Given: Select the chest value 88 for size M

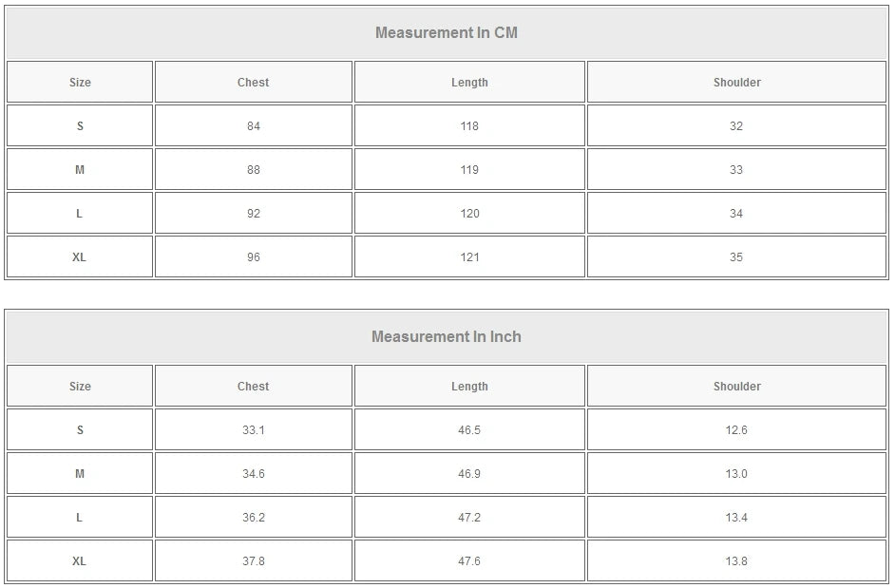Looking at the screenshot, I should click(x=253, y=170).
